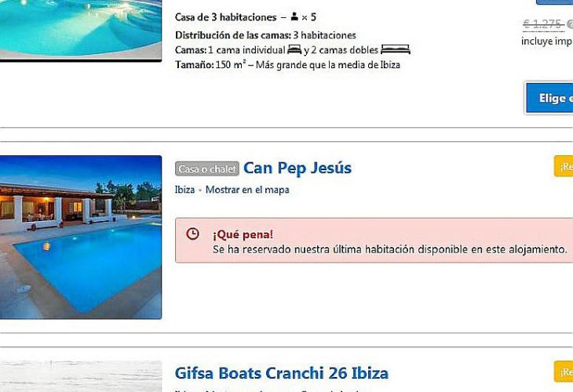Click yellow badge next to Gifsa Boats
573x392 pixels.
[x=564, y=372]
